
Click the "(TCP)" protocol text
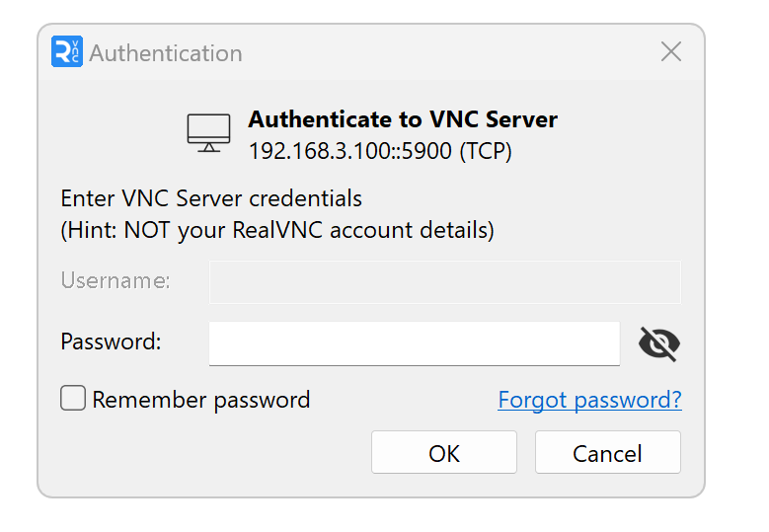pos(486,152)
